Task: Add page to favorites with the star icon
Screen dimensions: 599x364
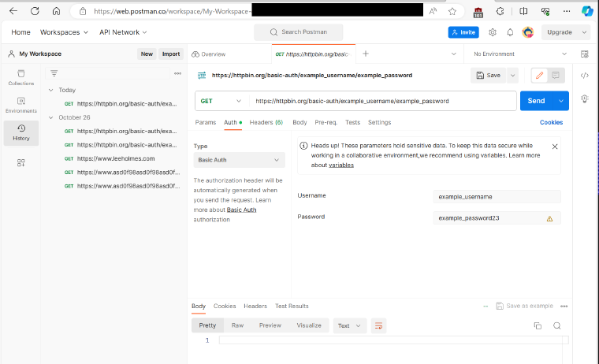Action: tap(452, 12)
